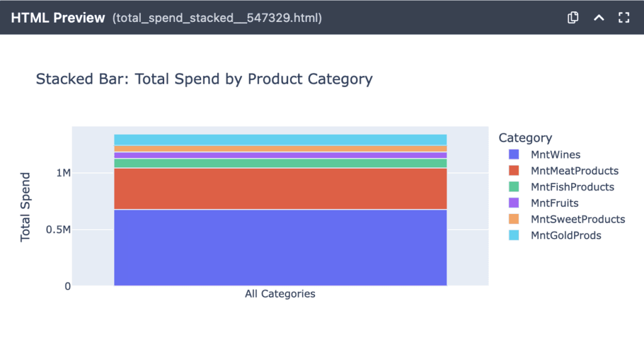Viewport: 644px width, 355px height.
Task: Select the blue wines segment of the bar
Action: [280, 247]
